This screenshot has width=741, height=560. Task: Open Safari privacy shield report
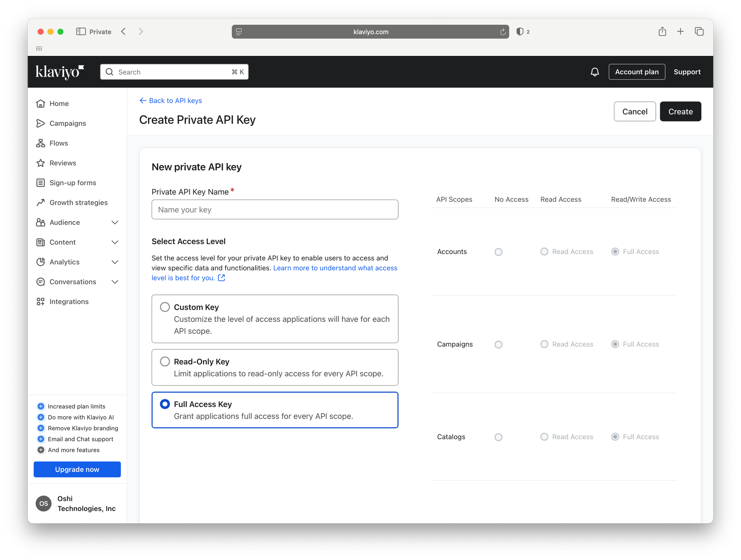pyautogui.click(x=520, y=32)
